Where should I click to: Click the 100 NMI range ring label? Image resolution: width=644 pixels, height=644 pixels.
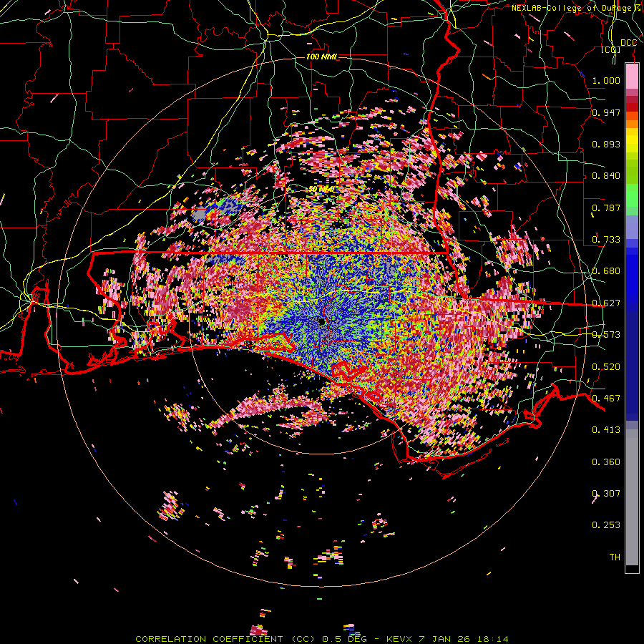(321, 57)
